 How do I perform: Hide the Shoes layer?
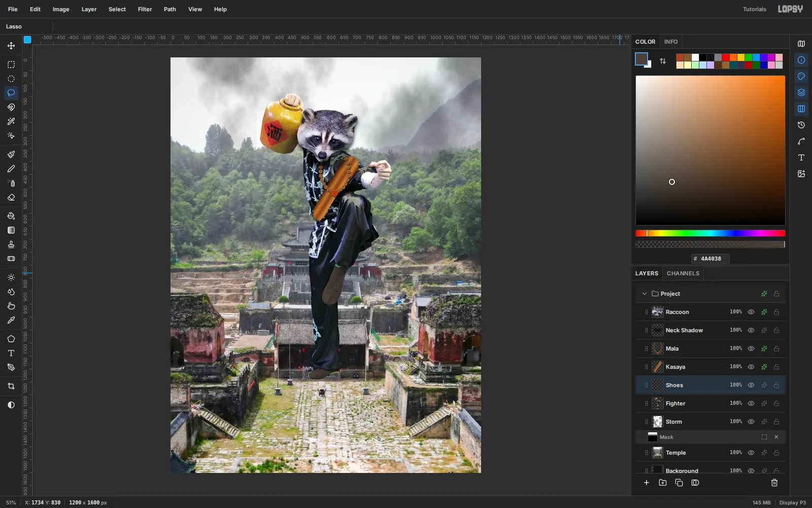[x=751, y=385]
